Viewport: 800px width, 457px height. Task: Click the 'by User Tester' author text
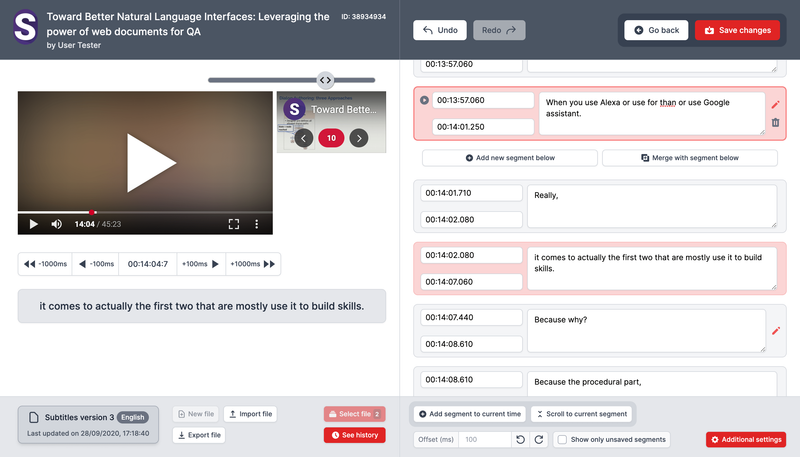coord(73,45)
